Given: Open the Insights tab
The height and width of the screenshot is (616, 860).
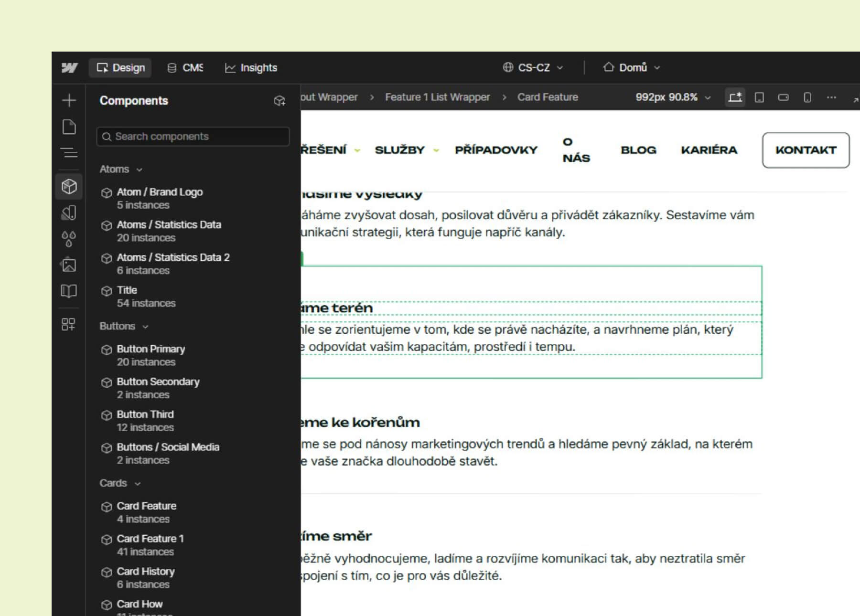Looking at the screenshot, I should (251, 68).
